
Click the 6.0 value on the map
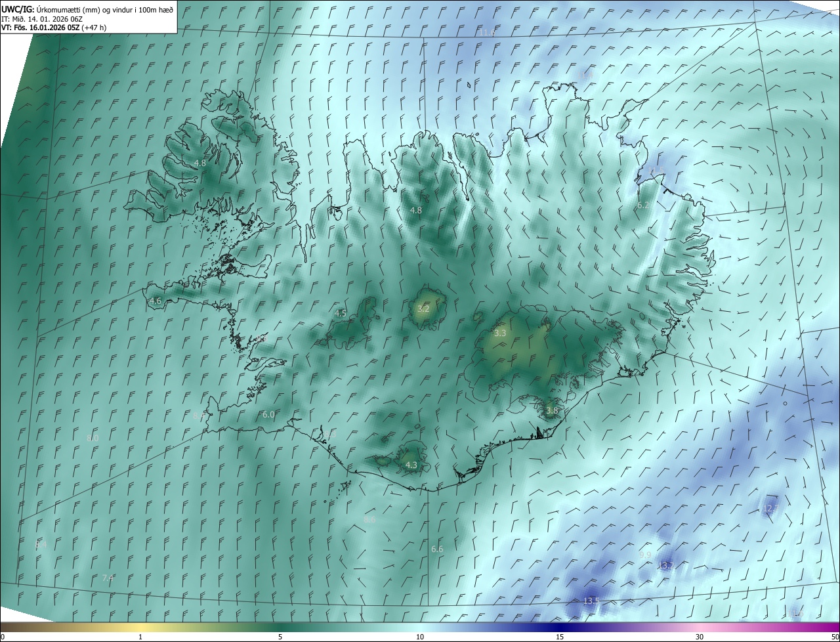point(268,415)
